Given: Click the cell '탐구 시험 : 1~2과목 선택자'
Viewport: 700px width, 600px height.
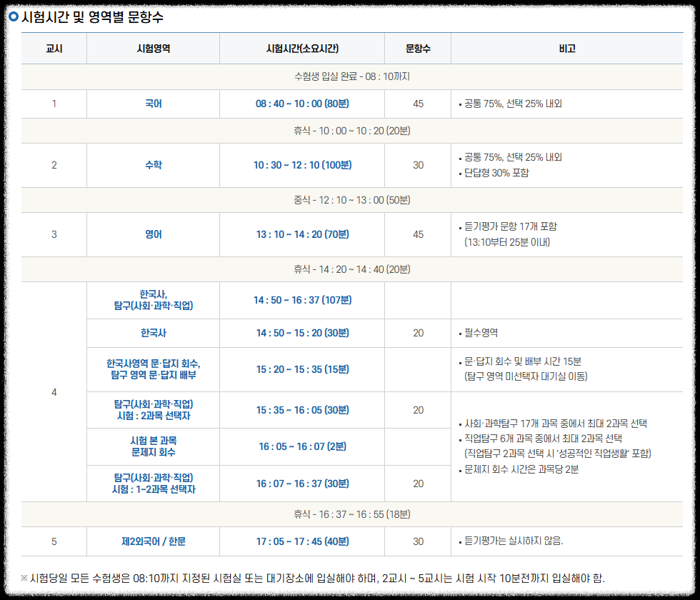Looking at the screenshot, I should tap(153, 484).
